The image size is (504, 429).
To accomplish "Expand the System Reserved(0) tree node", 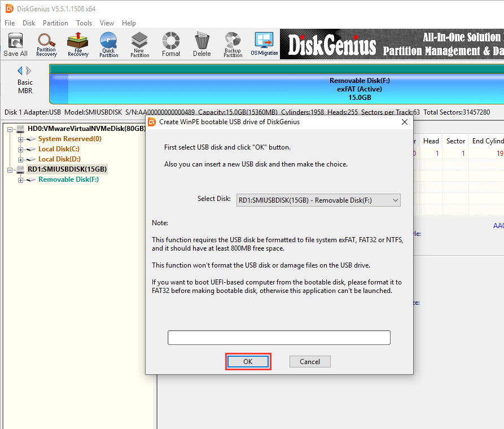I will [x=21, y=139].
